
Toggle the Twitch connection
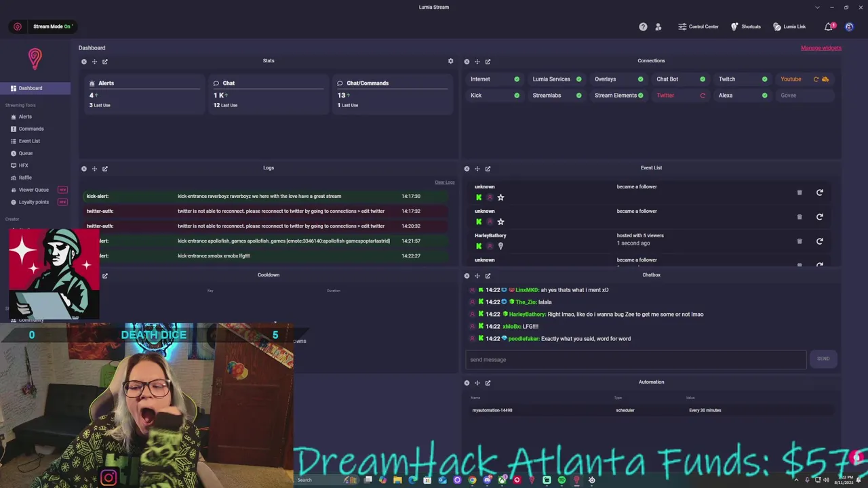pyautogui.click(x=743, y=79)
